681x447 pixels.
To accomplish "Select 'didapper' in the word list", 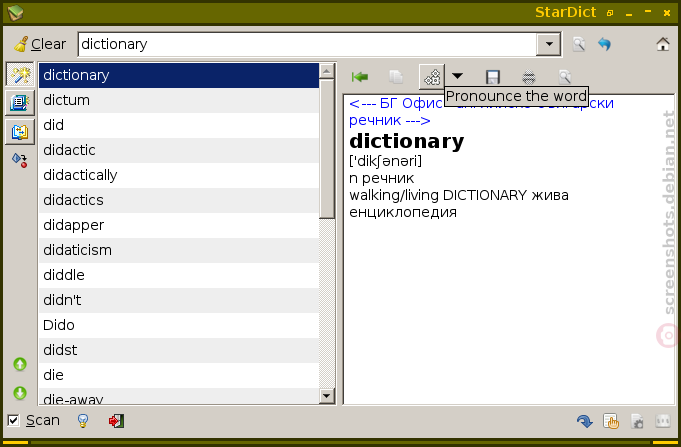I will click(x=179, y=225).
